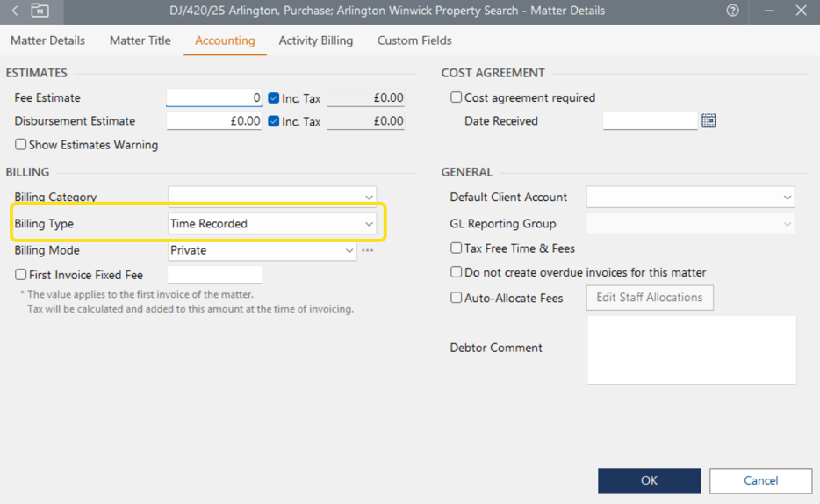Image resolution: width=820 pixels, height=504 pixels.
Task: Enable Auto-Allocate Fees checkbox
Action: [x=457, y=298]
